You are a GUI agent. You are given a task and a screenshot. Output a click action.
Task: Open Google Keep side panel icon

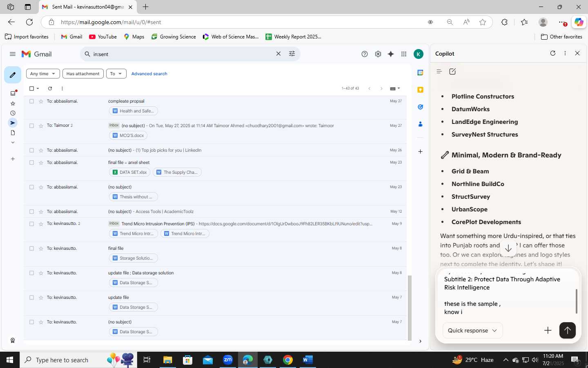tap(420, 90)
